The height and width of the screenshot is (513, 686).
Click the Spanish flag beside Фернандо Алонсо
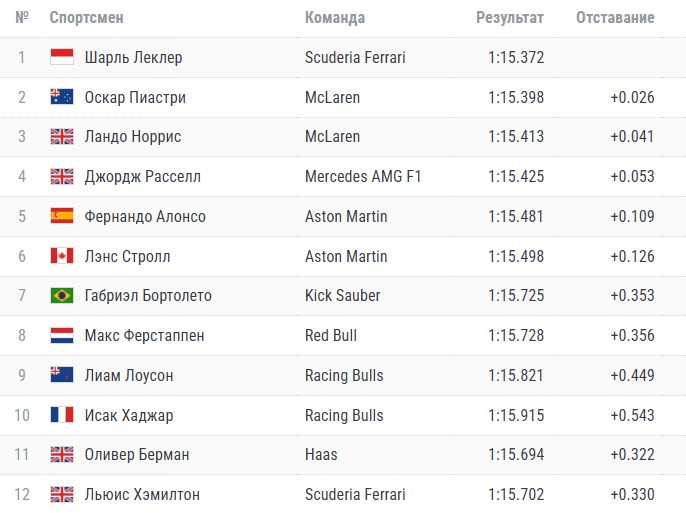point(62,216)
